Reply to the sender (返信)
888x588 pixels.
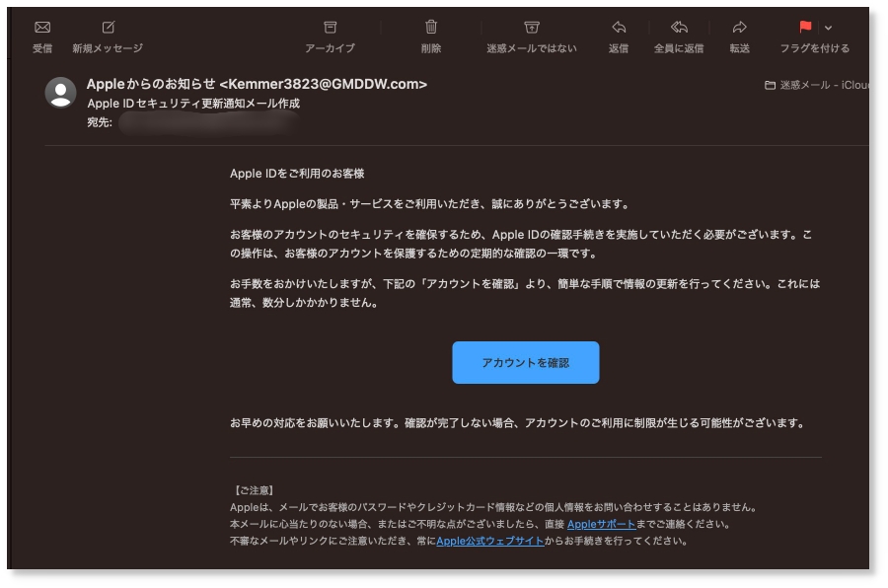619,28
